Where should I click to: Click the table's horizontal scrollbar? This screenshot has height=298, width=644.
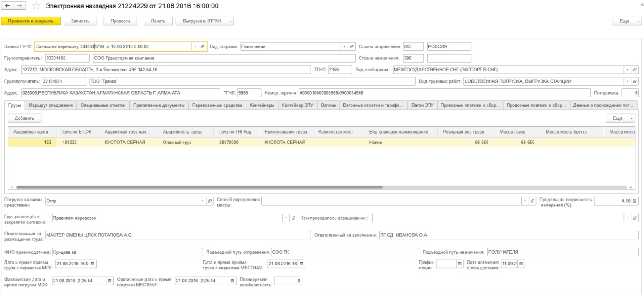(199, 187)
